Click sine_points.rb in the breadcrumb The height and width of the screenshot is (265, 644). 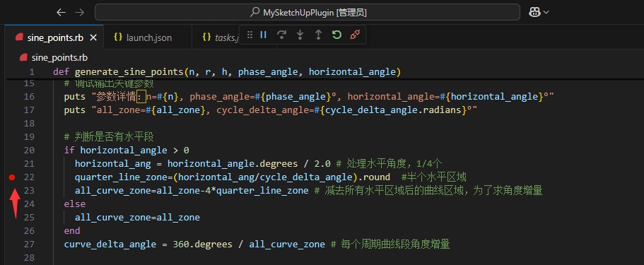point(59,57)
